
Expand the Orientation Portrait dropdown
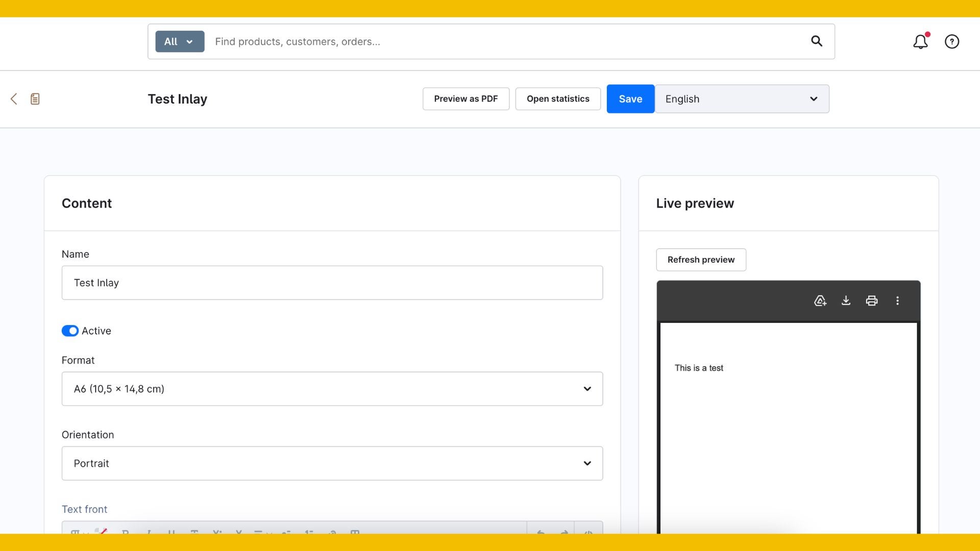click(x=332, y=464)
